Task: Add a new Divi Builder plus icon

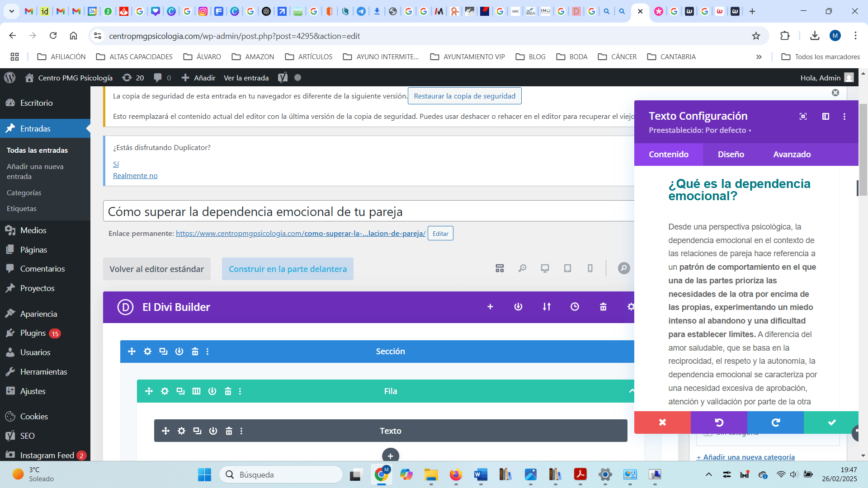Action: coord(490,307)
